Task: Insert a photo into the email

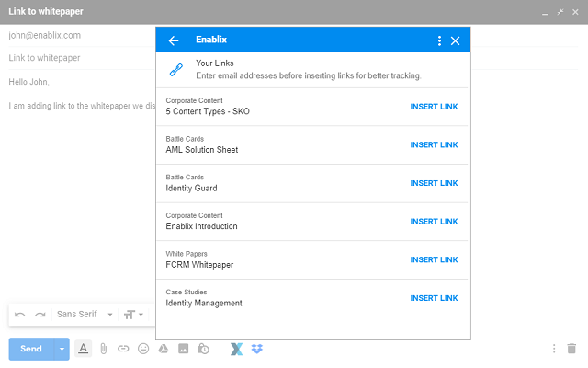Action: tap(184, 349)
